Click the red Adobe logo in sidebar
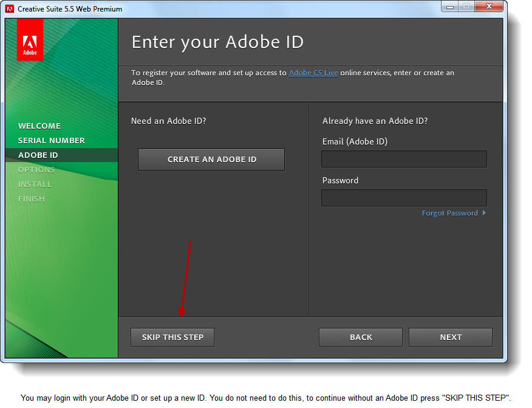The image size is (532, 408). pos(30,40)
